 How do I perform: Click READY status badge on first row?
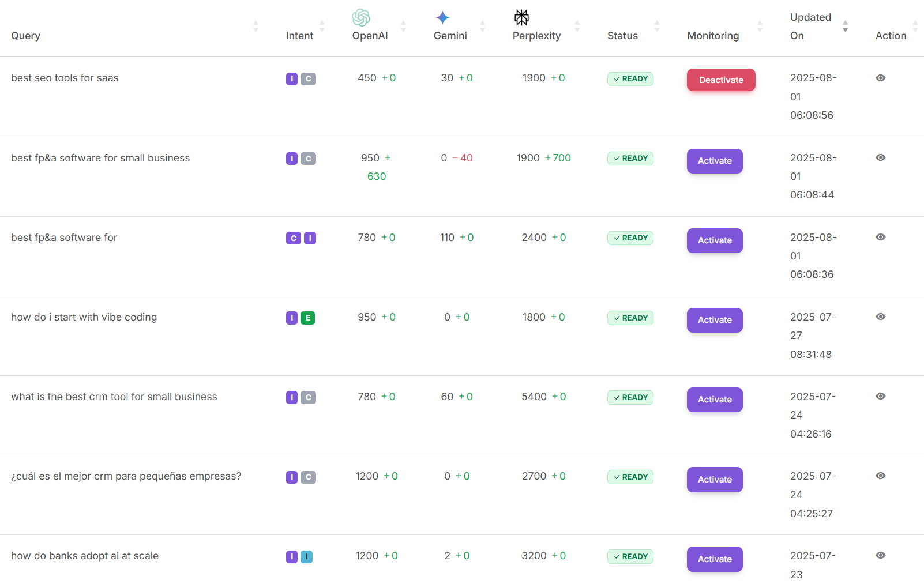(x=630, y=79)
